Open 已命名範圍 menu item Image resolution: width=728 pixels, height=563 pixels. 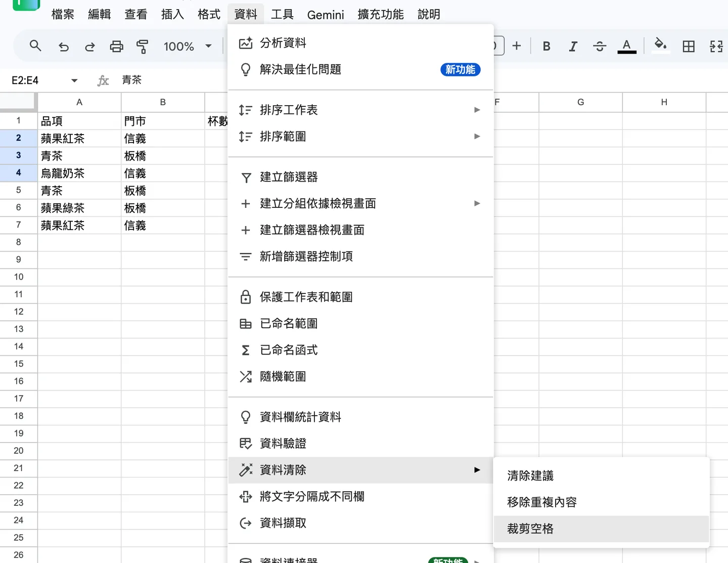pyautogui.click(x=360, y=324)
